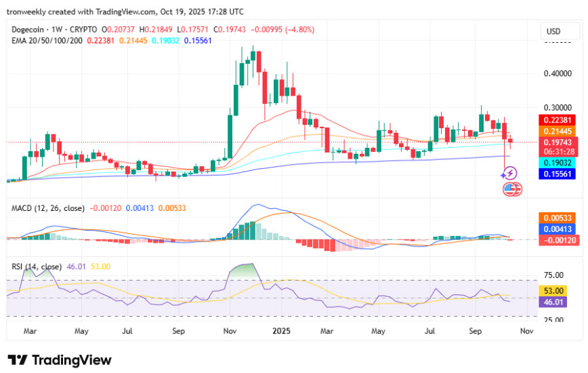Click the purple 46.01 RSI value label

[558, 302]
